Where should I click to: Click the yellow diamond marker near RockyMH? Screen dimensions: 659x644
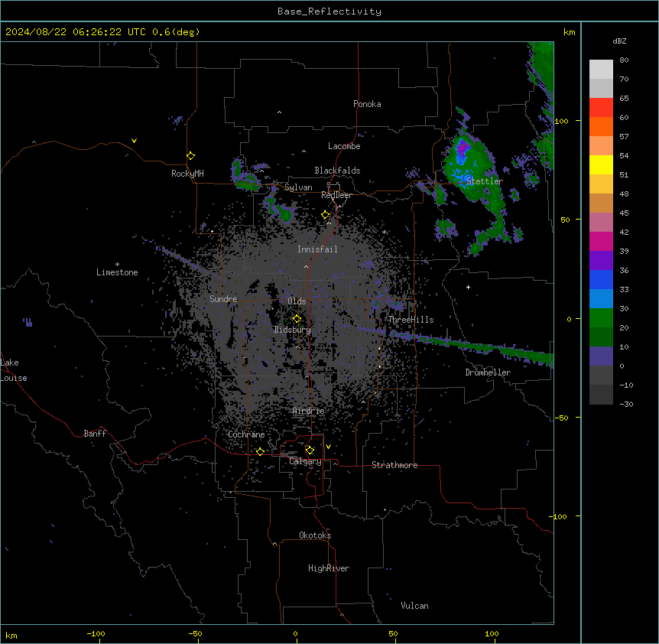pos(190,156)
